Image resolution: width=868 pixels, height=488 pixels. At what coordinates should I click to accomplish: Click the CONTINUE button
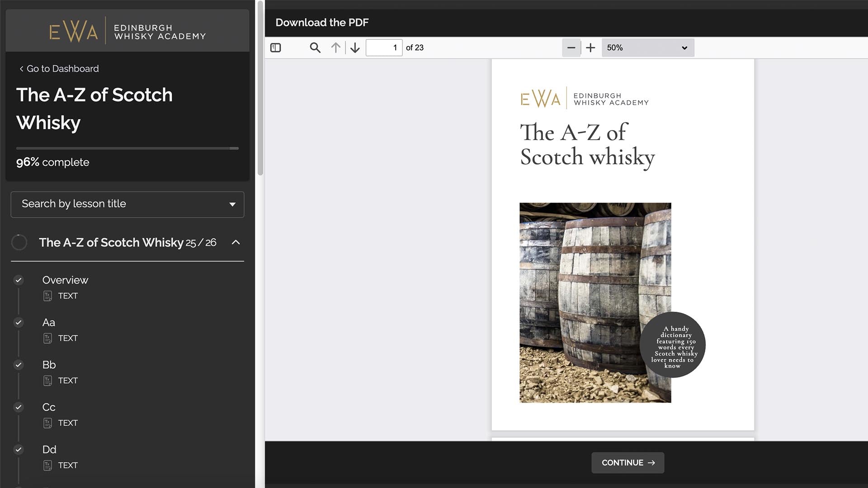click(x=628, y=463)
